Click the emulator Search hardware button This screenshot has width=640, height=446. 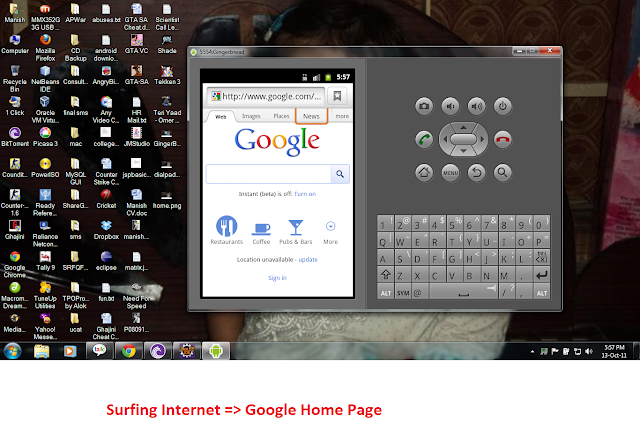pyautogui.click(x=502, y=173)
